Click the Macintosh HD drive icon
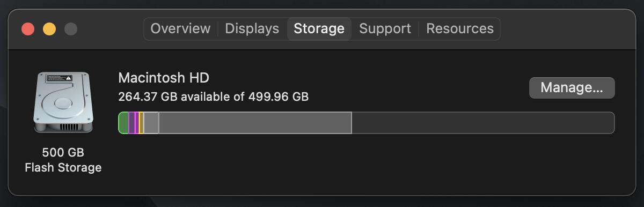Viewport: 644px width, 207px height. pos(63,103)
